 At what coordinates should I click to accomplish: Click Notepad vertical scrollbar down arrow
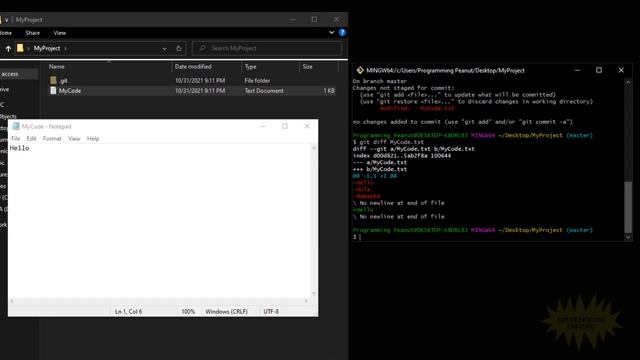point(314,293)
